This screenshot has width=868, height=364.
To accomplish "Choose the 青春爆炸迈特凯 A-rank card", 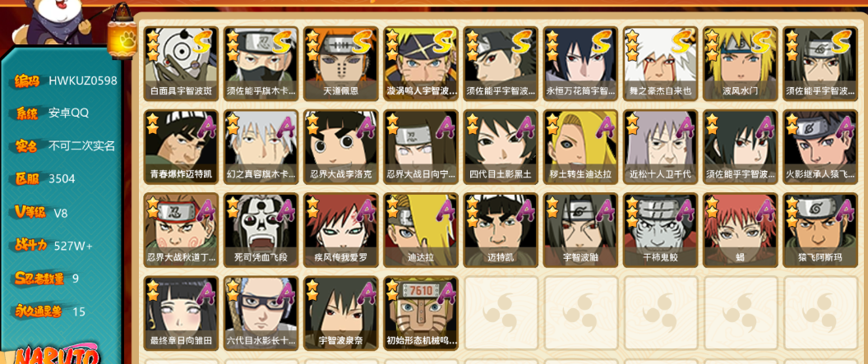I will click(x=181, y=147).
